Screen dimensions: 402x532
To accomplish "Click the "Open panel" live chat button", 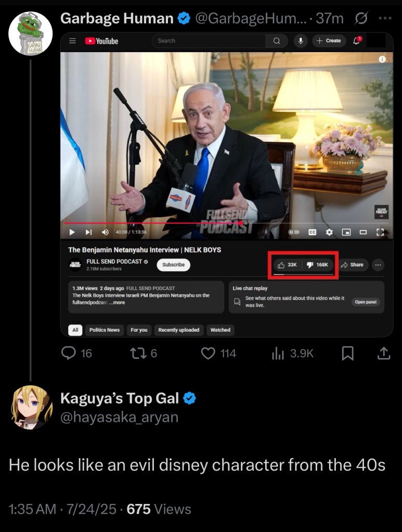I will point(367,302).
